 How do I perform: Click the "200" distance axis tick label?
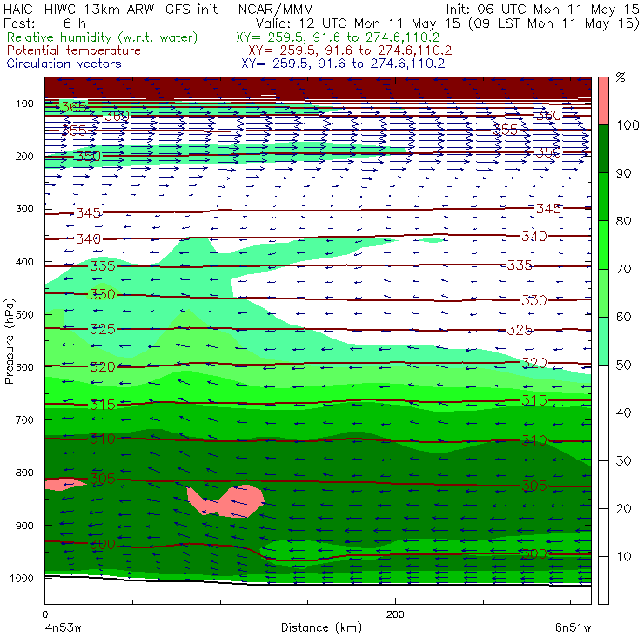click(395, 614)
